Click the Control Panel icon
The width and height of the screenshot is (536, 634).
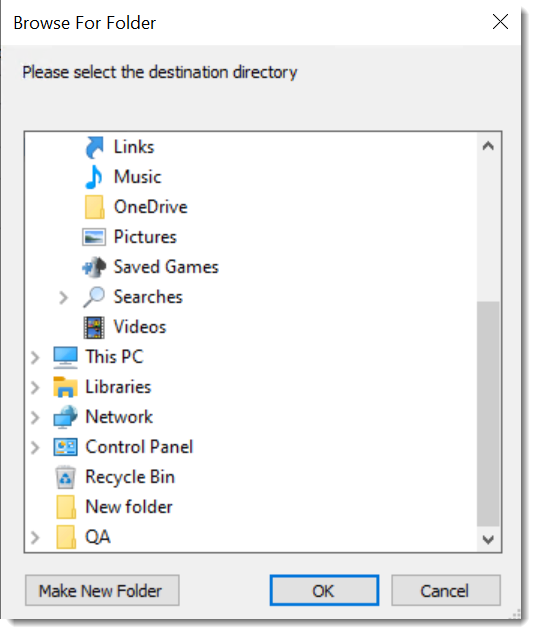(65, 447)
